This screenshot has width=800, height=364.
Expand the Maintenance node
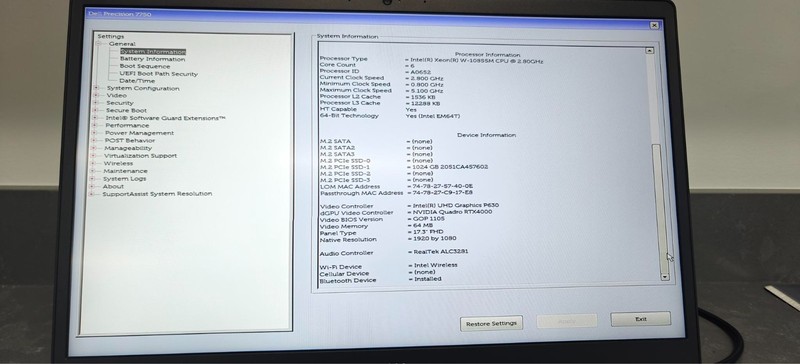[92, 171]
